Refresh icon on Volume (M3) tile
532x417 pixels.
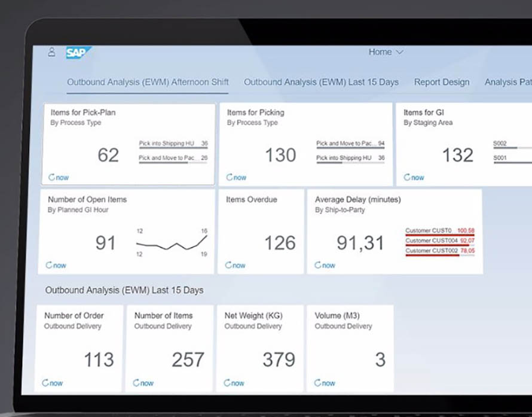click(317, 383)
